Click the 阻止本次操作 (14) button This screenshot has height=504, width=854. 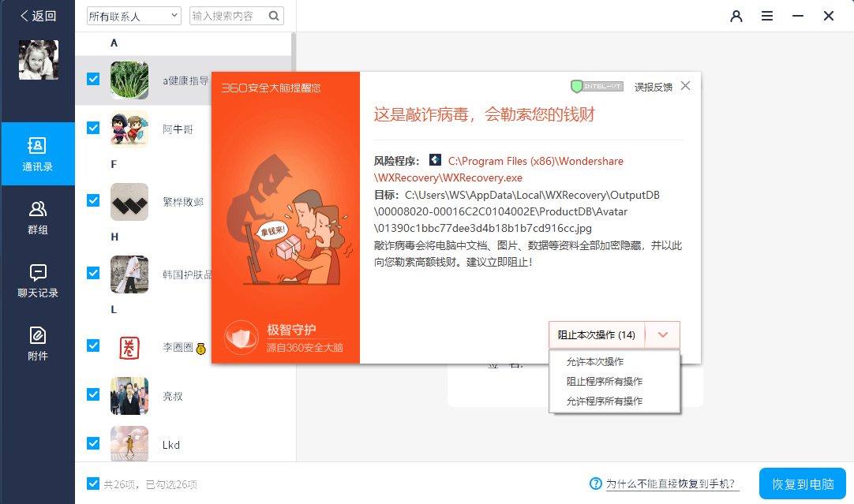597,334
